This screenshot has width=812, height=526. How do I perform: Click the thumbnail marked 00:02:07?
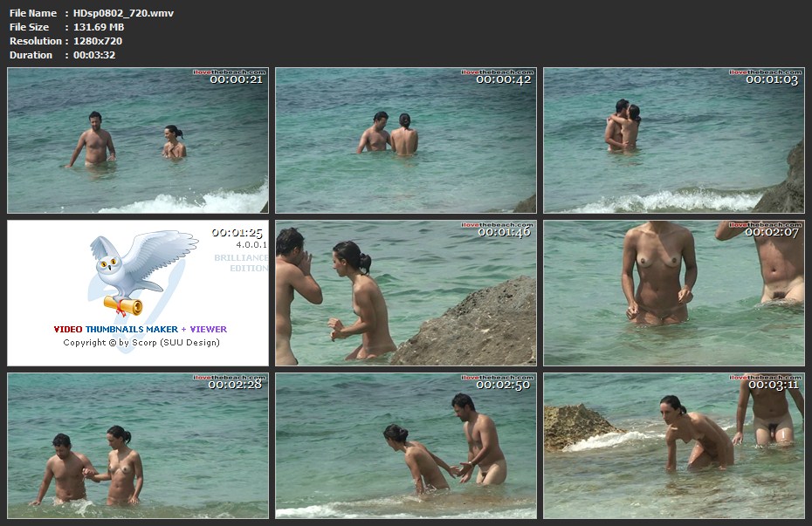coord(673,293)
